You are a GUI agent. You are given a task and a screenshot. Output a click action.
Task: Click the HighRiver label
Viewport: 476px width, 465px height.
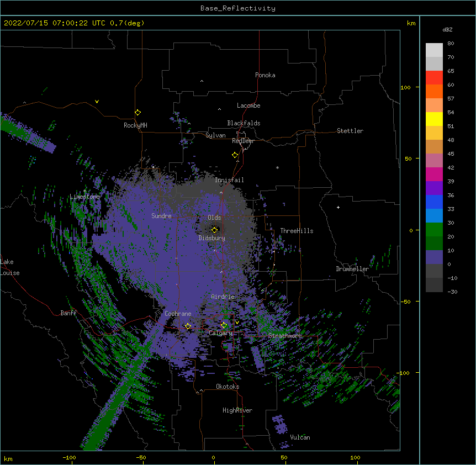(x=237, y=410)
